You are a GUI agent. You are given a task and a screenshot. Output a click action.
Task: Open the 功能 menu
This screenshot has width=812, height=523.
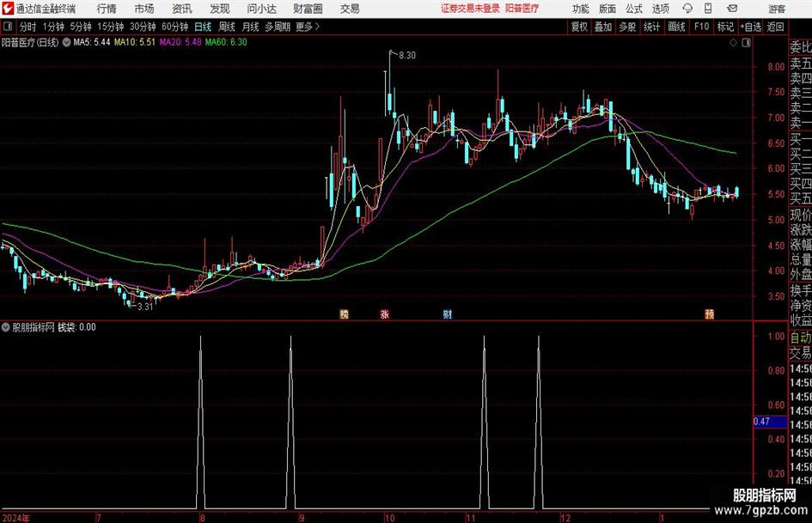point(581,9)
